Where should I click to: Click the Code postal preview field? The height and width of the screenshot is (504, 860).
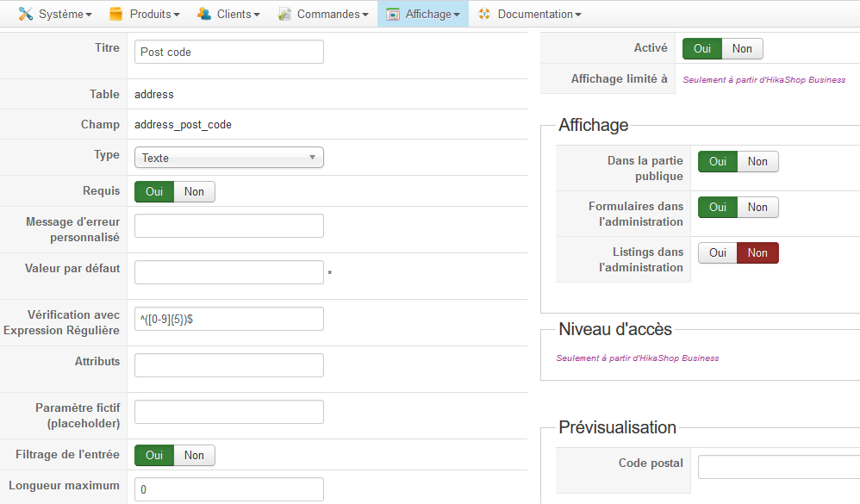pos(778,467)
